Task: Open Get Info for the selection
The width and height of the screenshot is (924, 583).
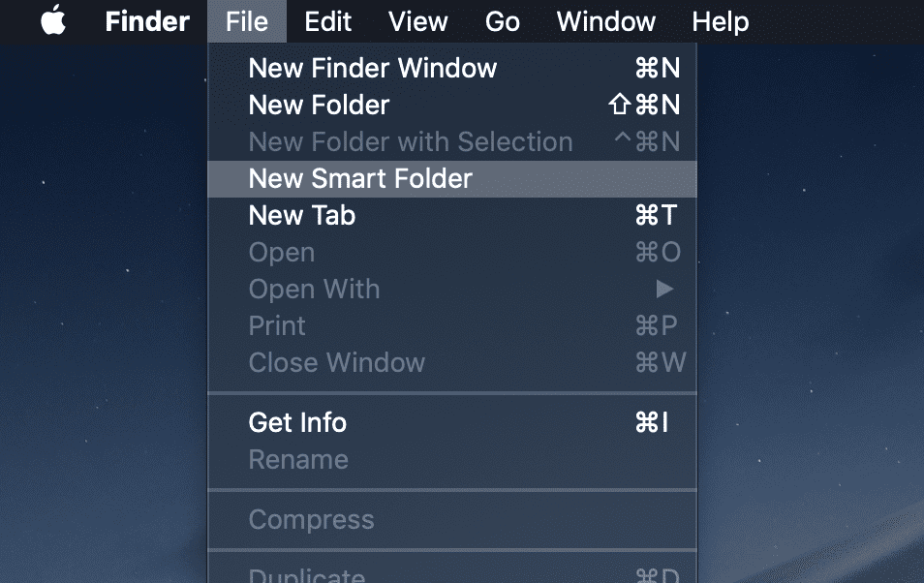Action: point(297,422)
